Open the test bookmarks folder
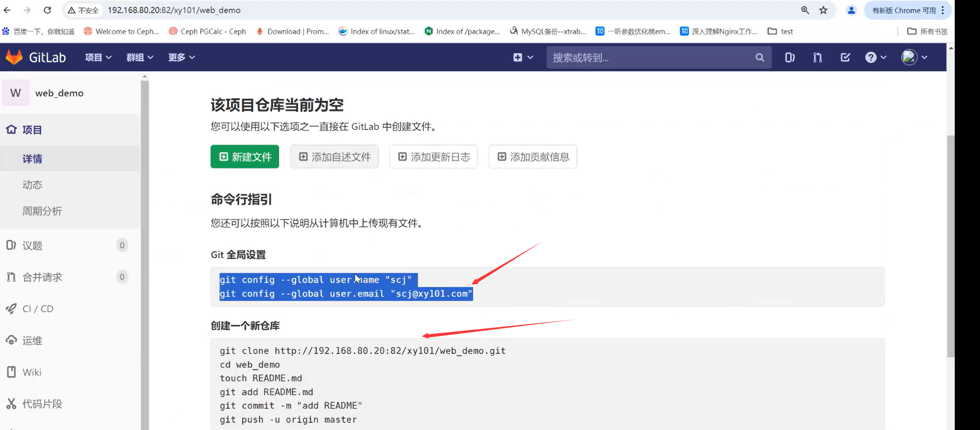This screenshot has height=430, width=980. (x=781, y=32)
